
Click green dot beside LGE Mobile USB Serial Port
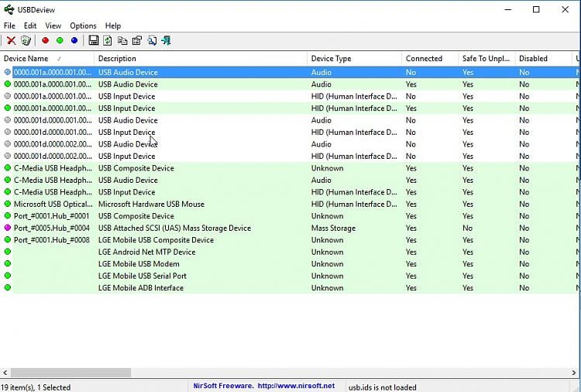click(8, 276)
